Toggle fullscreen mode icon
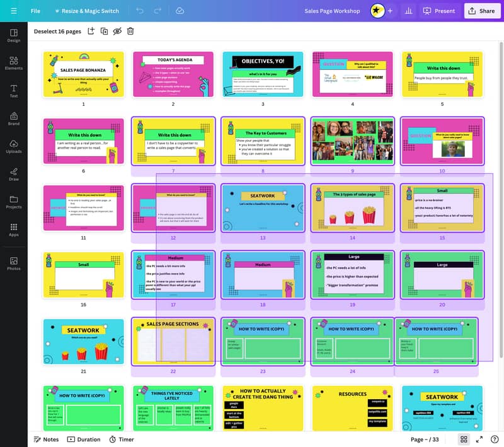Viewport: 504px width, 447px height. [479, 439]
